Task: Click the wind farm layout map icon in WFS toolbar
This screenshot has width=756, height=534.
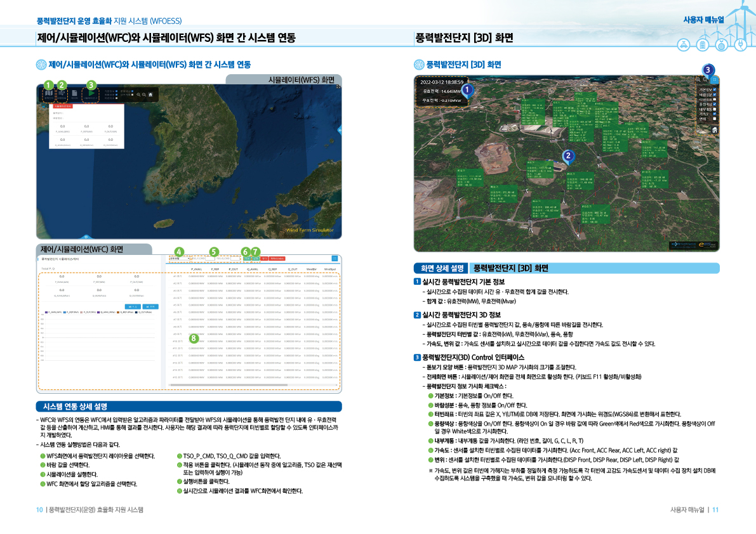Action: pos(49,93)
